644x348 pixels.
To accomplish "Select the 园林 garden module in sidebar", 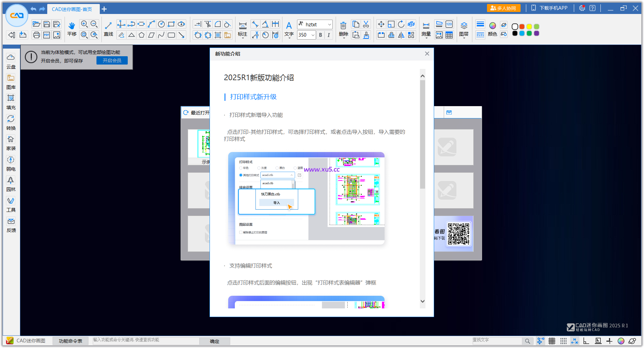I will (11, 184).
